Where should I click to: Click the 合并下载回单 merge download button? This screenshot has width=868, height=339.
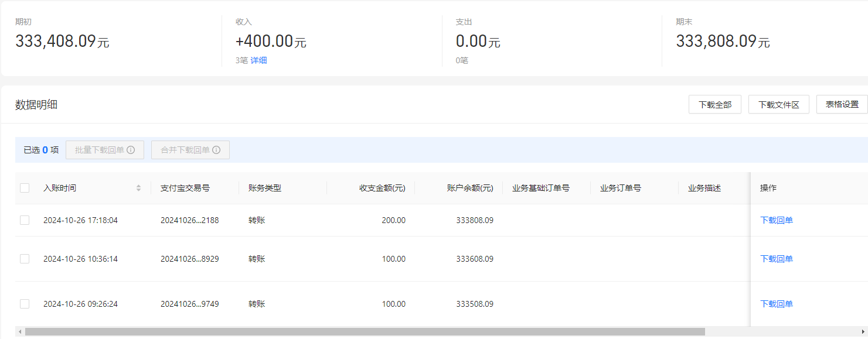[x=190, y=149]
